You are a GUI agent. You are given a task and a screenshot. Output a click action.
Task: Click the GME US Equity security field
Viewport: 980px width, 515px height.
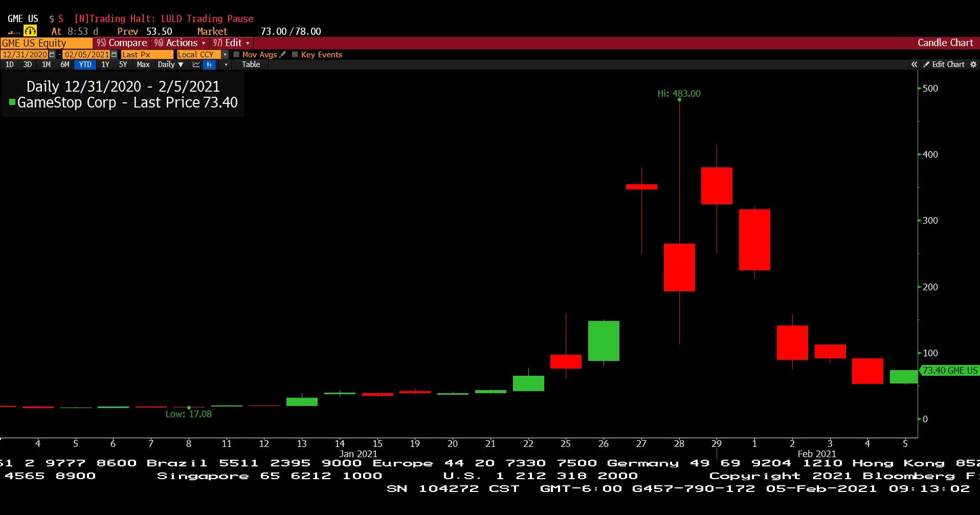(x=46, y=43)
